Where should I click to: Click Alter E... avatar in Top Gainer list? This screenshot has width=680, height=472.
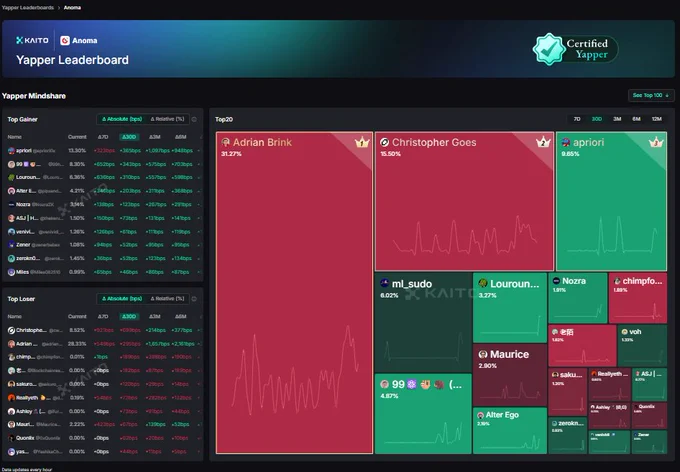click(x=11, y=191)
